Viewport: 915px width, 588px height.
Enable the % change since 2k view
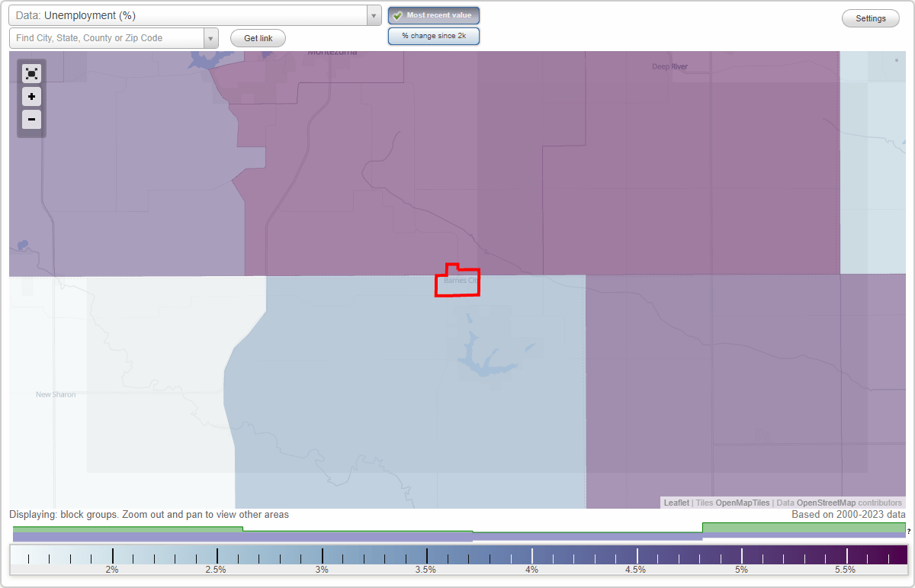pyautogui.click(x=434, y=35)
